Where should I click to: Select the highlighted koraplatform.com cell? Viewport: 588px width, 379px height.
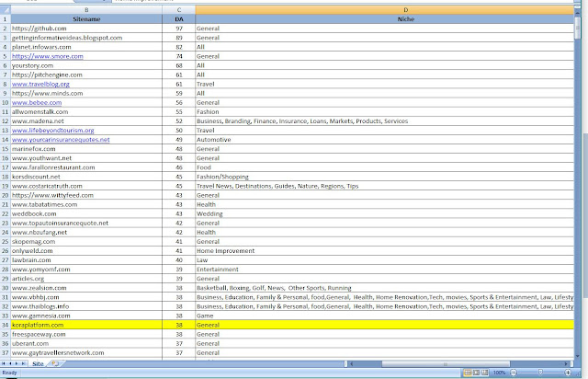pos(86,325)
